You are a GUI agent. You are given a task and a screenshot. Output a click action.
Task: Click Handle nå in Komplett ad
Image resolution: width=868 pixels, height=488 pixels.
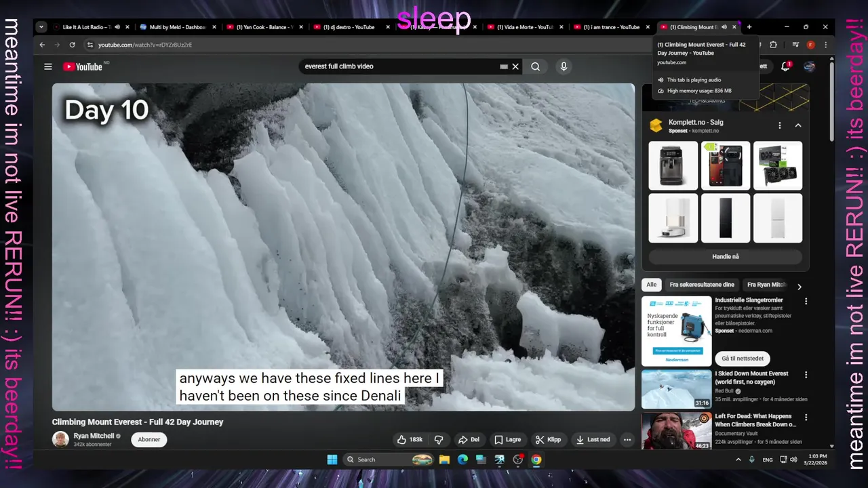(726, 257)
